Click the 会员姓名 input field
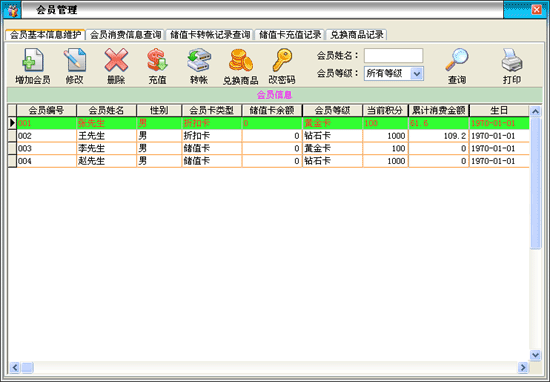Screen dimensions: 550x382 pos(393,55)
